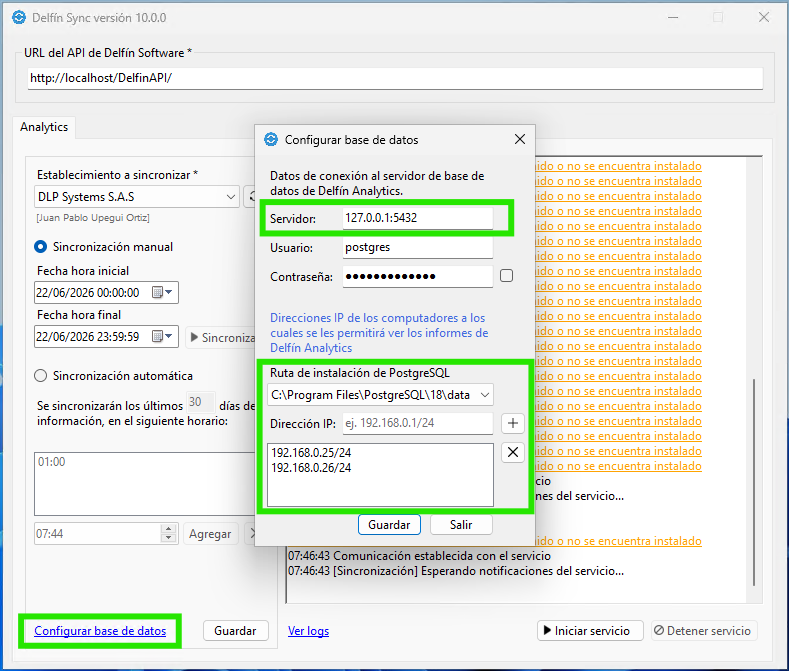
Task: Click the days number field showing 30
Action: pos(201,402)
